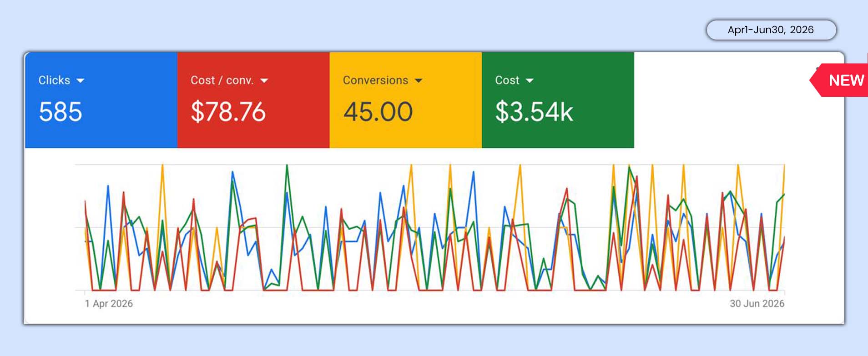
Task: Select the yellow Conversions scorecard
Action: tap(406, 100)
